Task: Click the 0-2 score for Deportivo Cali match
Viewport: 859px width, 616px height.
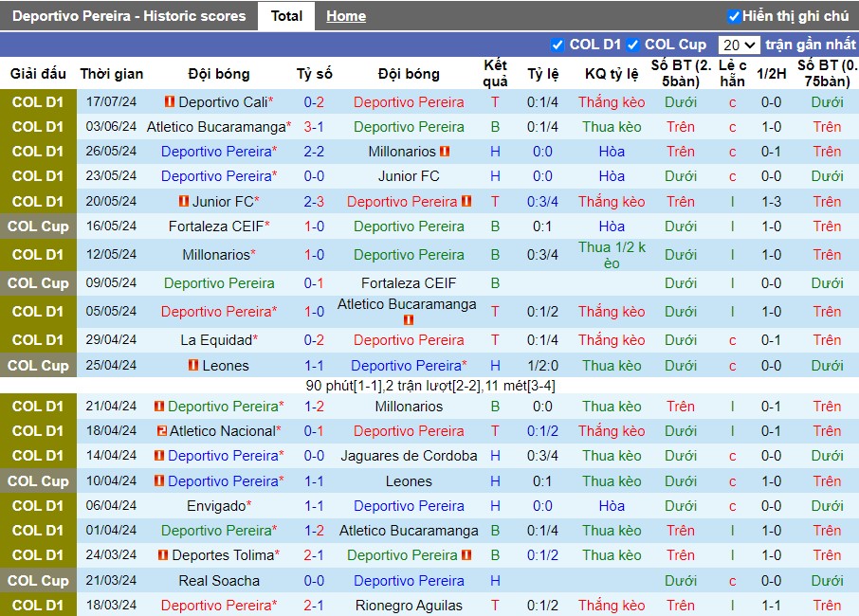Action: pos(314,101)
